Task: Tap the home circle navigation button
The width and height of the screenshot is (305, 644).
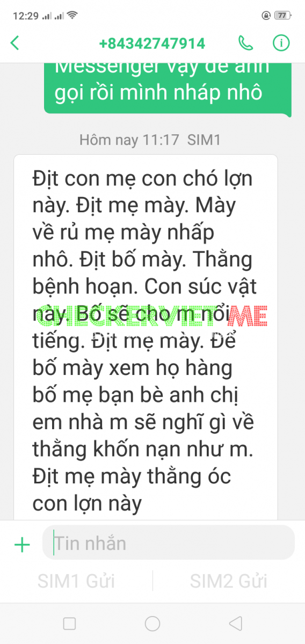Action: pyautogui.click(x=152, y=624)
